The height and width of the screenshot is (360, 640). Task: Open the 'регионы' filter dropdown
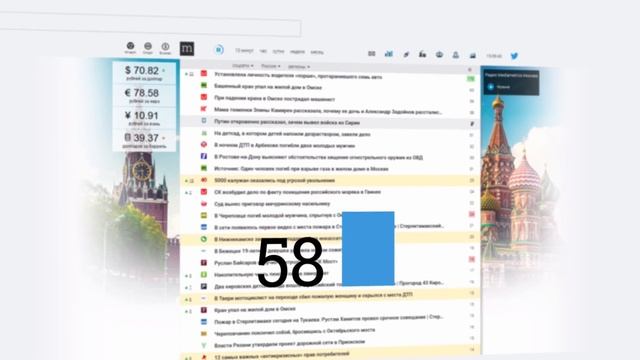point(299,67)
